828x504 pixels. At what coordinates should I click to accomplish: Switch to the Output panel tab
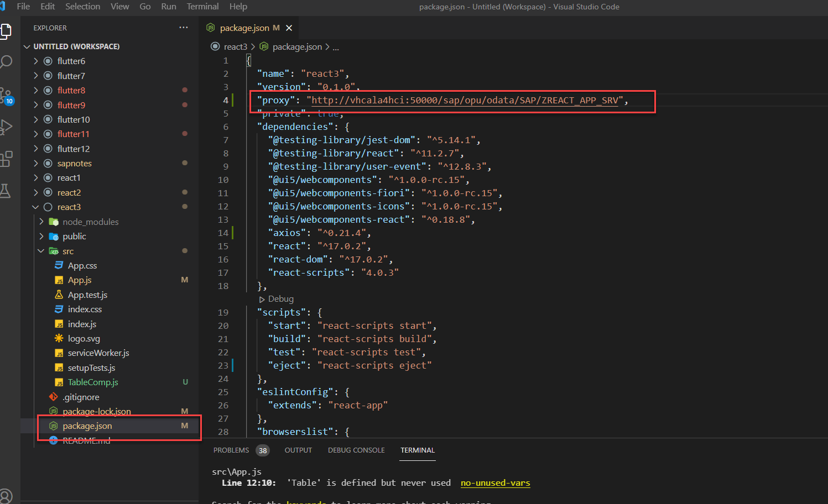pyautogui.click(x=298, y=450)
